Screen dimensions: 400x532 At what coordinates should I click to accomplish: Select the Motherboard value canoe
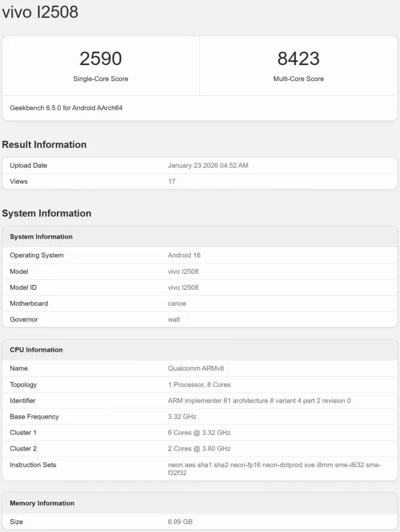177,303
